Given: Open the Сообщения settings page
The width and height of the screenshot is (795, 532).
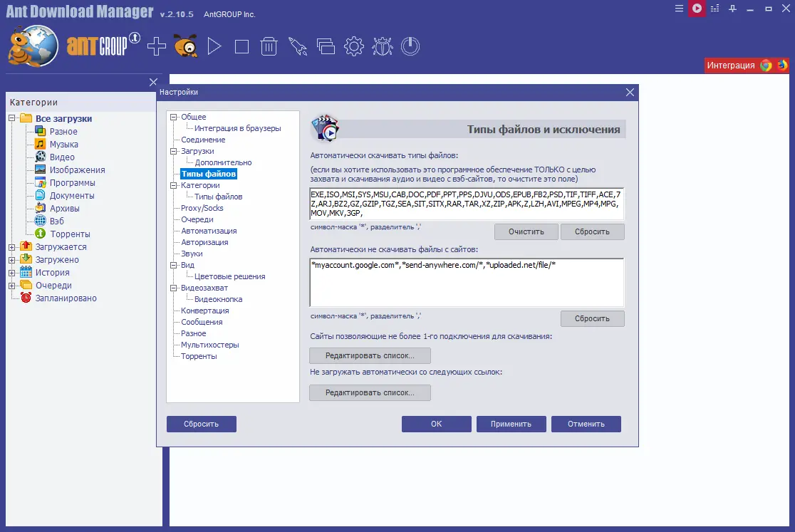Looking at the screenshot, I should click(x=202, y=322).
